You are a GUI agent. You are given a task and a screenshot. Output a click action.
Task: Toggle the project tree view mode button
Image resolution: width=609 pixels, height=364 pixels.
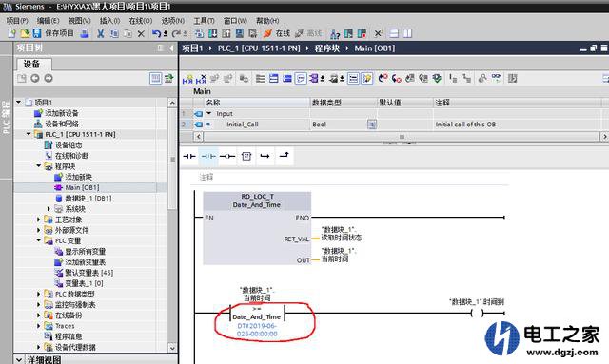[x=155, y=78]
